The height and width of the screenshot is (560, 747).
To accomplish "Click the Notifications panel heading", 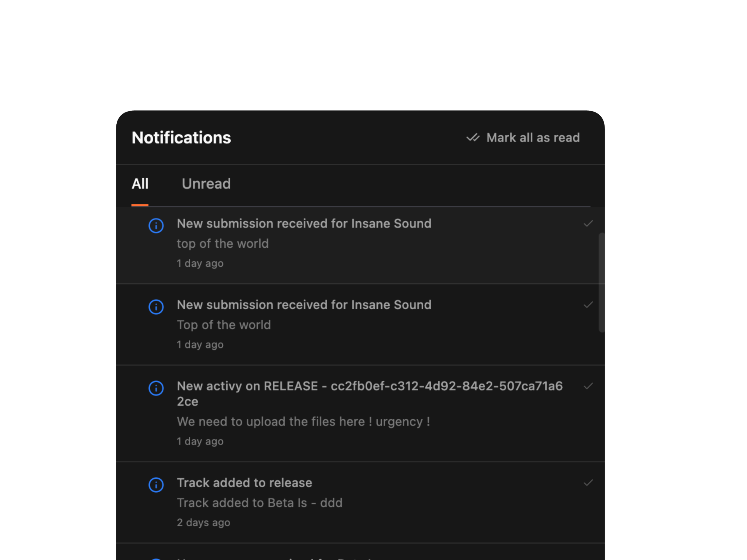I will pos(181,138).
